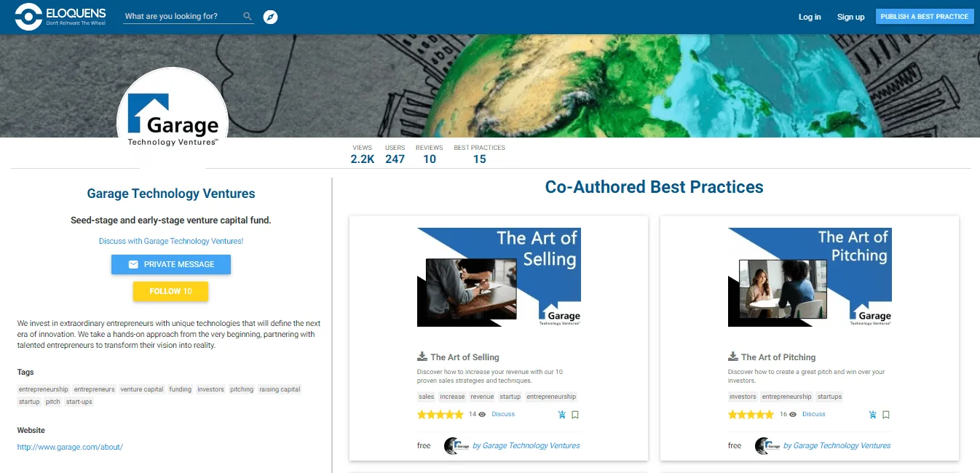Click Discuss on The Art of Selling card

click(503, 414)
